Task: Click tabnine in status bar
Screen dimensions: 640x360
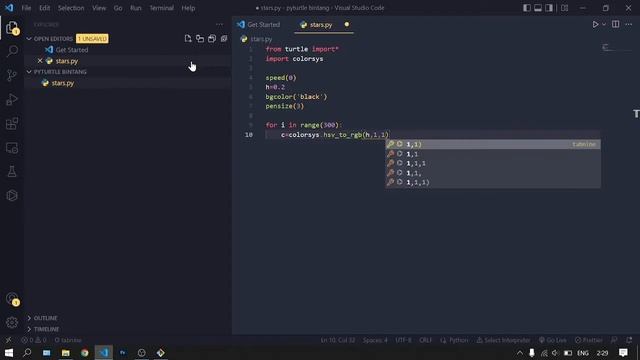Action: tap(68, 340)
